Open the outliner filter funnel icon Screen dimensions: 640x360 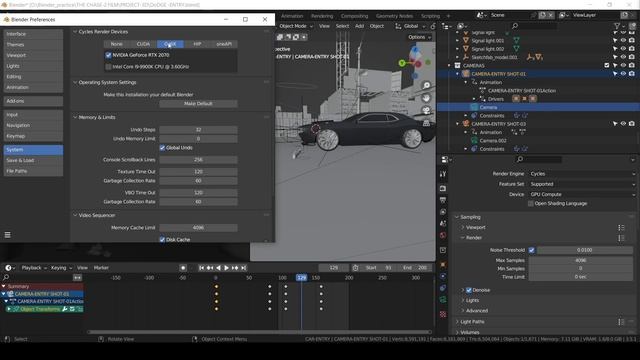617,26
